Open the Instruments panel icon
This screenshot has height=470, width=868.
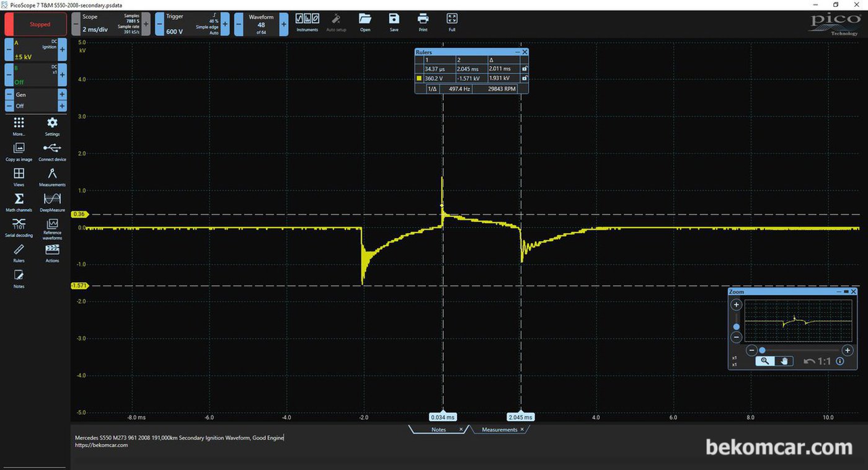[307, 22]
